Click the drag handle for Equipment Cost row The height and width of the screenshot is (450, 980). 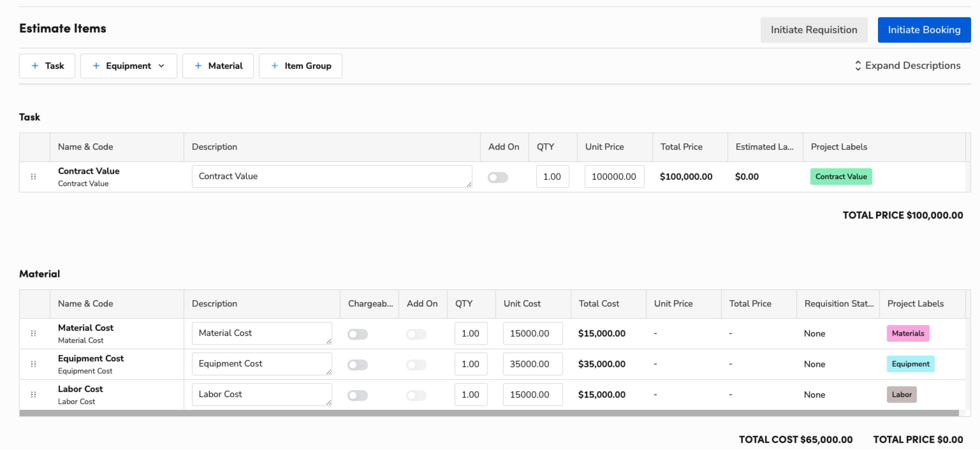tap(33, 364)
